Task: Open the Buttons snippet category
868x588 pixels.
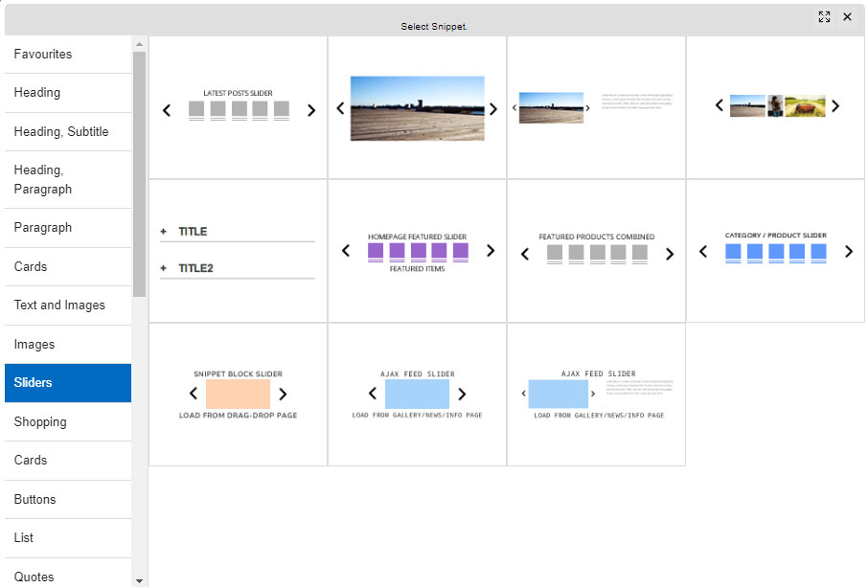Action: click(68, 500)
